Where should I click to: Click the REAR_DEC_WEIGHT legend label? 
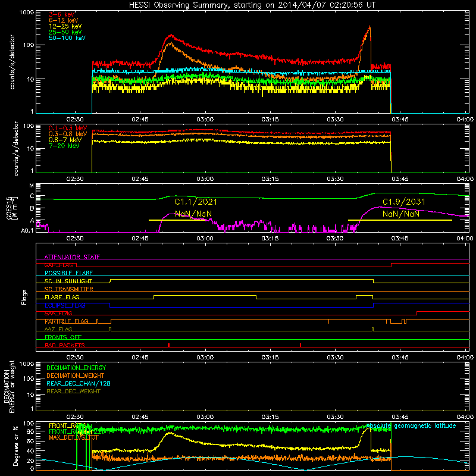[73, 392]
